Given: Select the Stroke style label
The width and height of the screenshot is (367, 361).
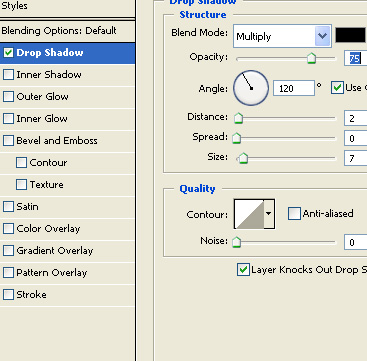Looking at the screenshot, I should [31, 295].
